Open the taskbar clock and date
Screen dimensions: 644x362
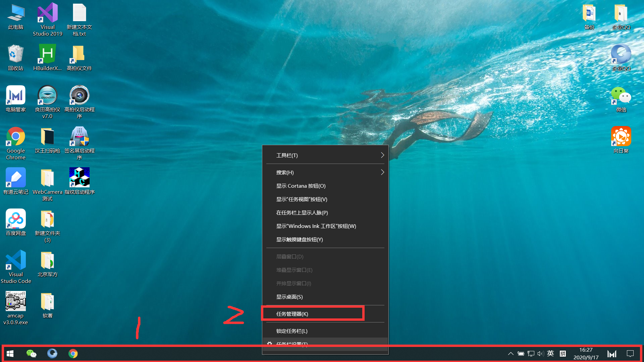tap(586, 354)
